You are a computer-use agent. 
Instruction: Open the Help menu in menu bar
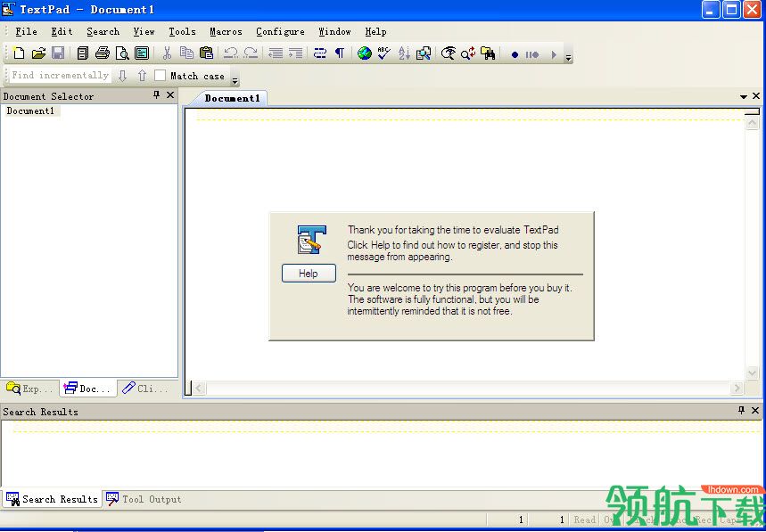tap(375, 32)
